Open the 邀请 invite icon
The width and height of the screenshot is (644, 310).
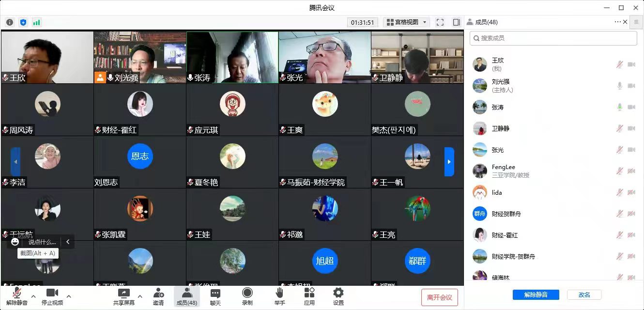(x=158, y=296)
